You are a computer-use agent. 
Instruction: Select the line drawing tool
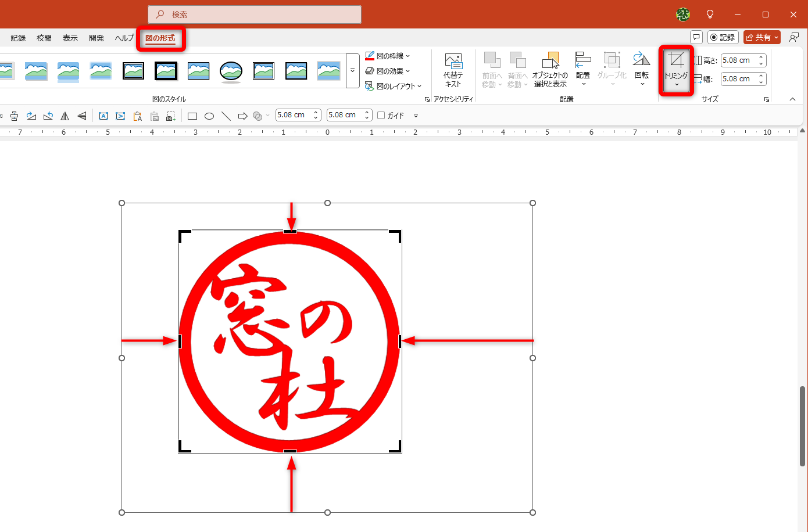(226, 116)
